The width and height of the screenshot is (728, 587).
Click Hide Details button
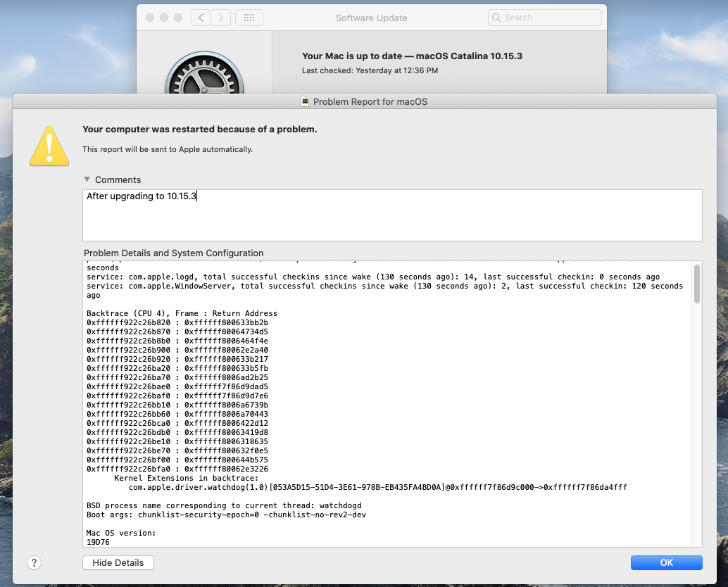pyautogui.click(x=118, y=563)
